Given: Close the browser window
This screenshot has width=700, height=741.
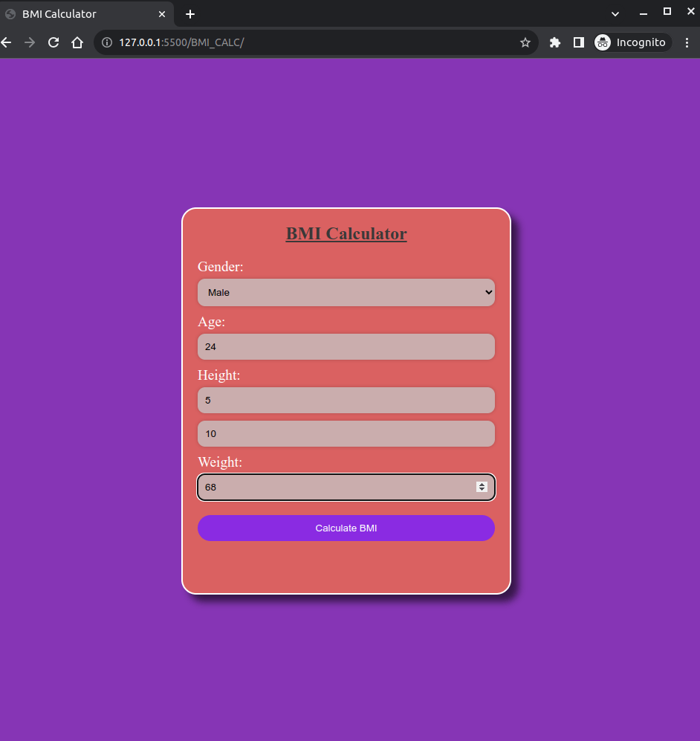Looking at the screenshot, I should coord(690,11).
